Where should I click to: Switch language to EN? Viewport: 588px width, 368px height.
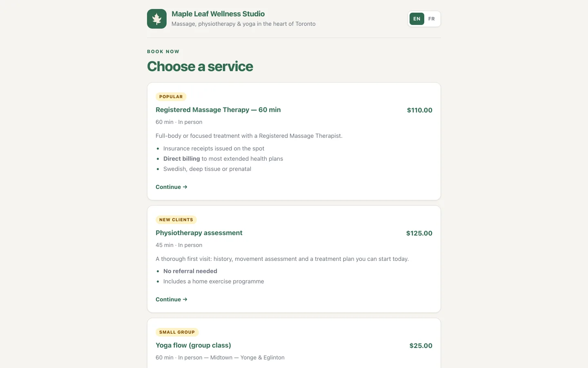[x=416, y=19]
